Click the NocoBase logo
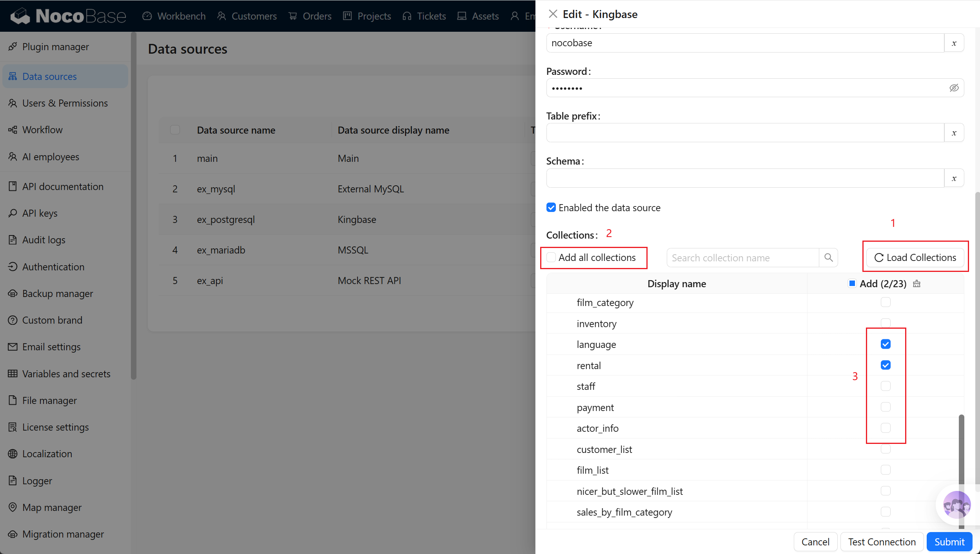The height and width of the screenshot is (554, 980). tap(68, 16)
